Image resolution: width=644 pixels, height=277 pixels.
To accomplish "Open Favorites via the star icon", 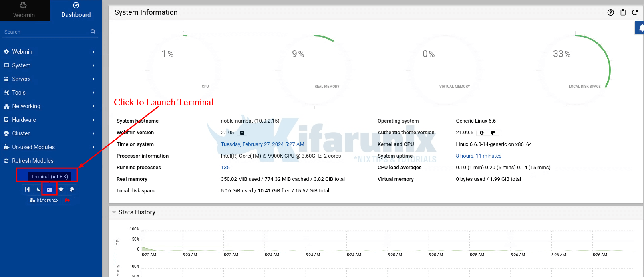I will coord(61,189).
